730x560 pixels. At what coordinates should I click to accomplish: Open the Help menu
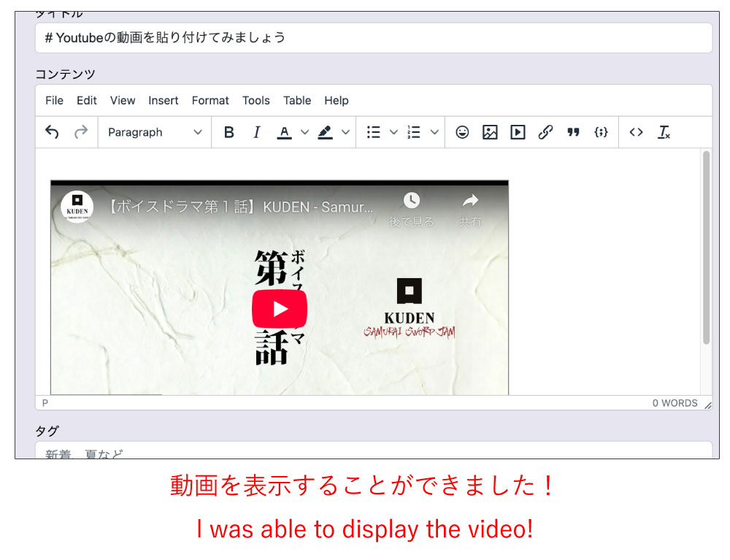coord(336,101)
